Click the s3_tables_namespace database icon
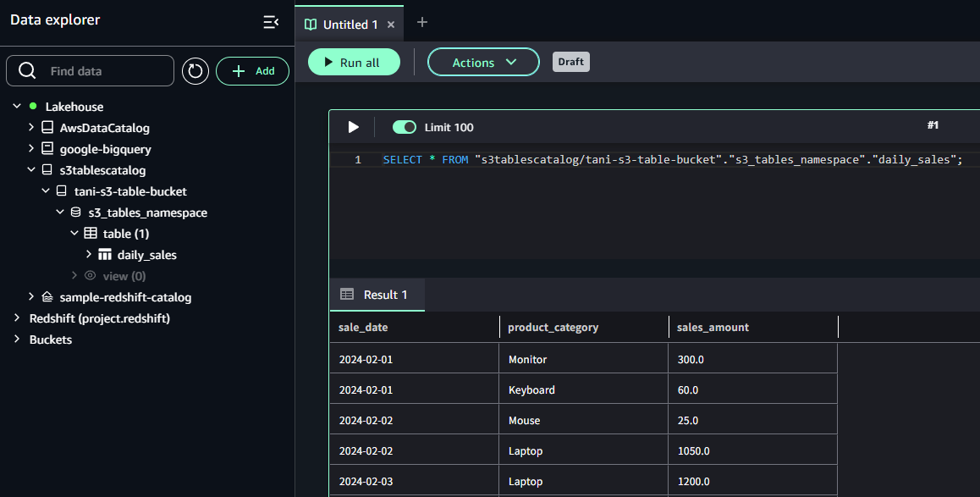The width and height of the screenshot is (980, 497). click(75, 213)
